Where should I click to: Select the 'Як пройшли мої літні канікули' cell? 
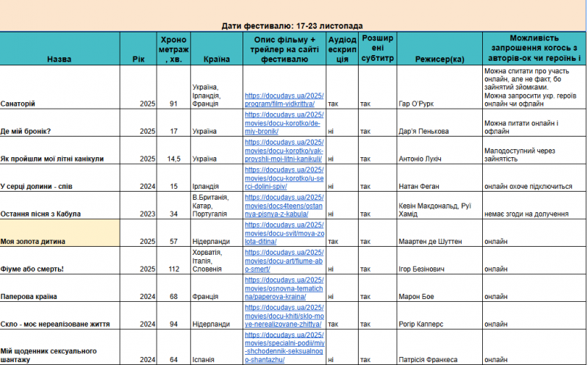click(60, 151)
